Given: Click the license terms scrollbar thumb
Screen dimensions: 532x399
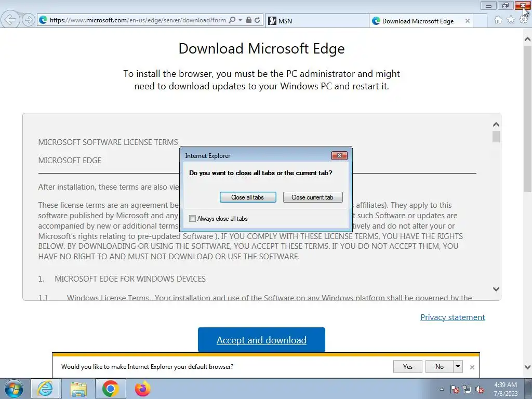Looking at the screenshot, I should tap(496, 137).
